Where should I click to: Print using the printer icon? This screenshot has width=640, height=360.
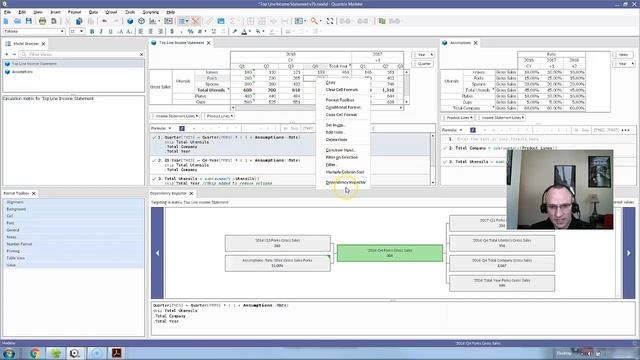pos(42,21)
